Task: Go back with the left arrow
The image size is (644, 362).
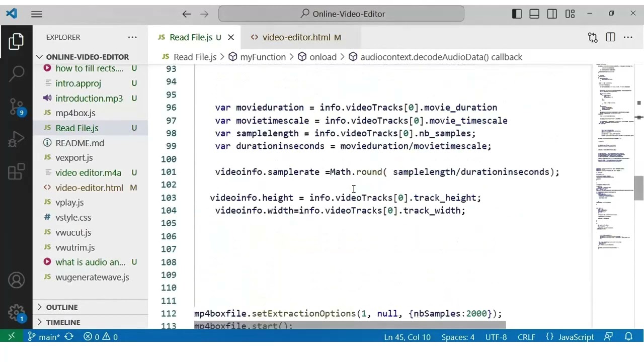Action: 187,14
